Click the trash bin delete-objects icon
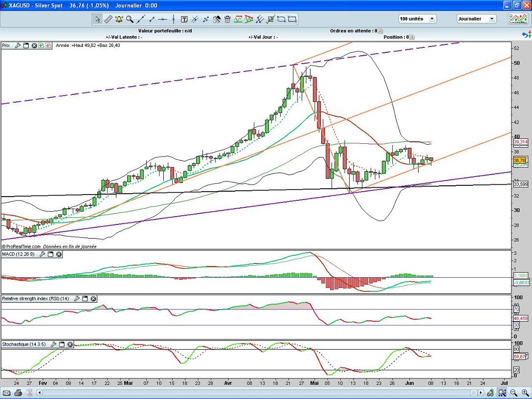The image size is (532, 399). click(227, 19)
